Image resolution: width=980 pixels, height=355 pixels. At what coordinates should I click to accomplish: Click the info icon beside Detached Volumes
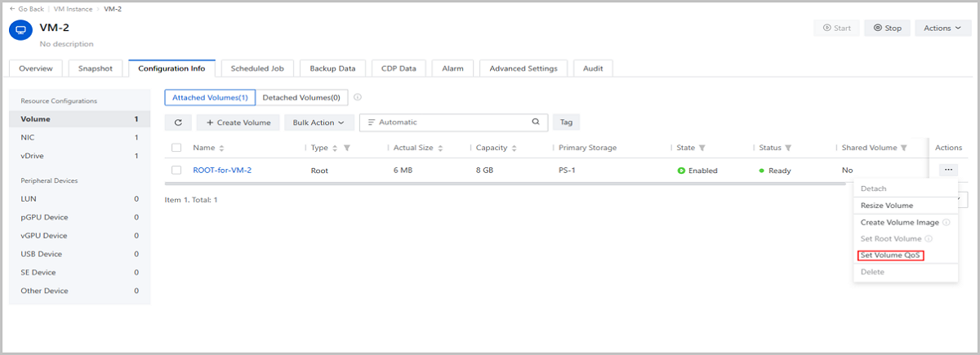[358, 97]
